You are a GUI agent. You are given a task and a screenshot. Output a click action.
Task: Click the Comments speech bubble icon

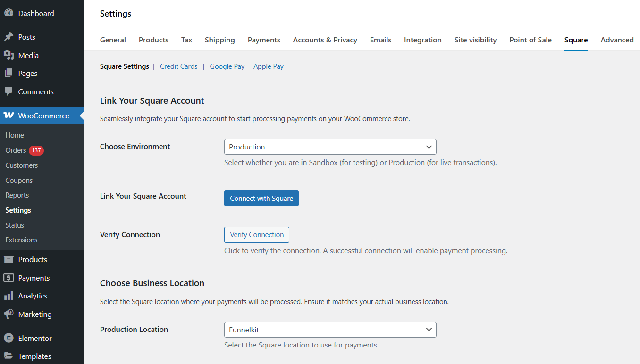8,91
